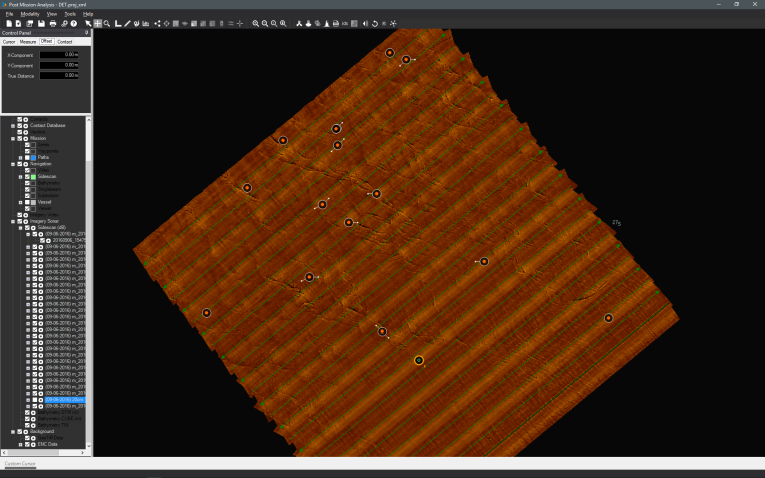Image resolution: width=765 pixels, height=478 pixels.
Task: Collapse the Sidescan (dB) tree node
Action: (x=20, y=228)
